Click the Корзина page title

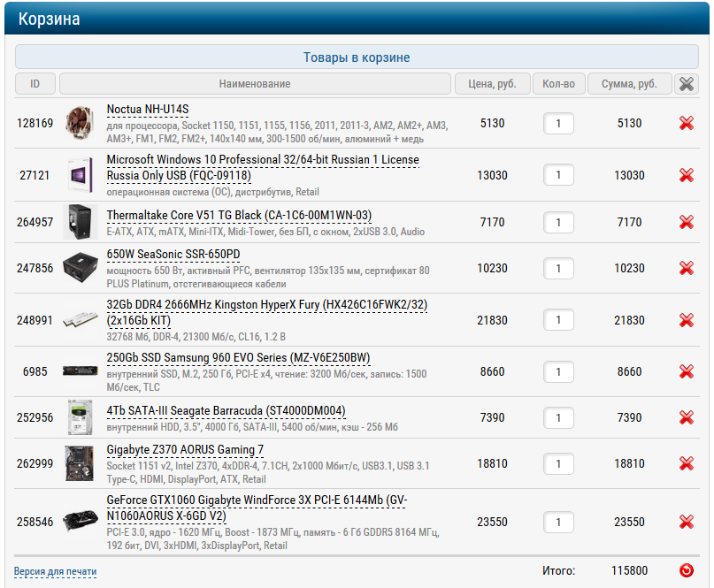(50, 19)
